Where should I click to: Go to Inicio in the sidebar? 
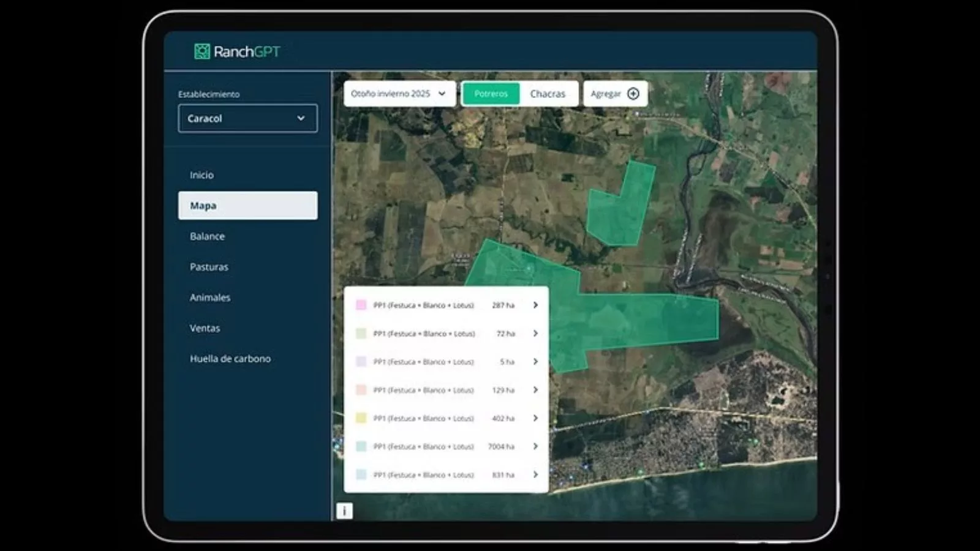coord(202,175)
